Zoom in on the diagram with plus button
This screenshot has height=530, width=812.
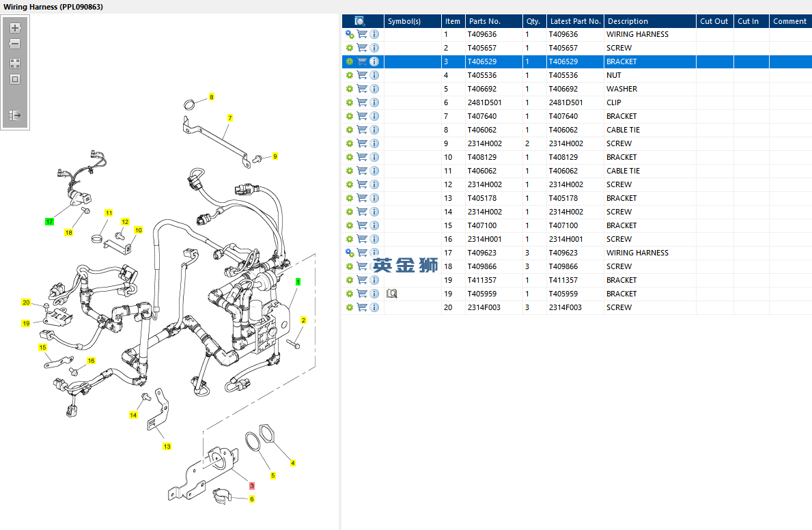click(x=15, y=28)
